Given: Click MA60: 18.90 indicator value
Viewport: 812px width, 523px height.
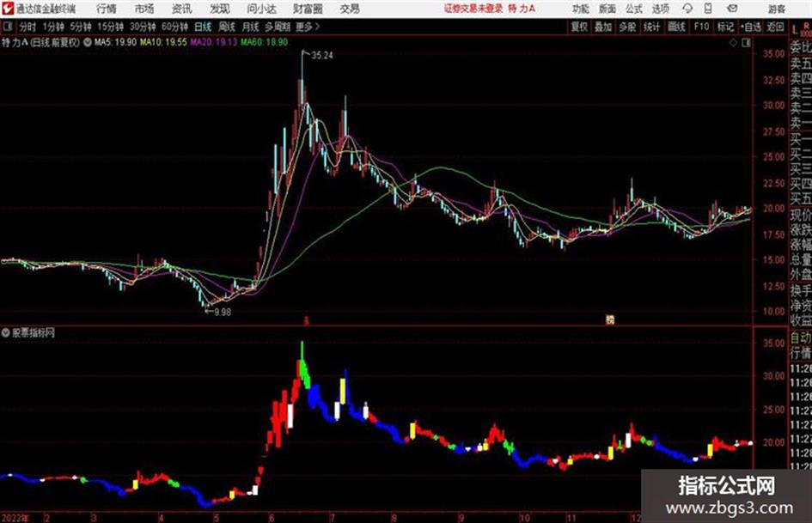Looking at the screenshot, I should (264, 42).
